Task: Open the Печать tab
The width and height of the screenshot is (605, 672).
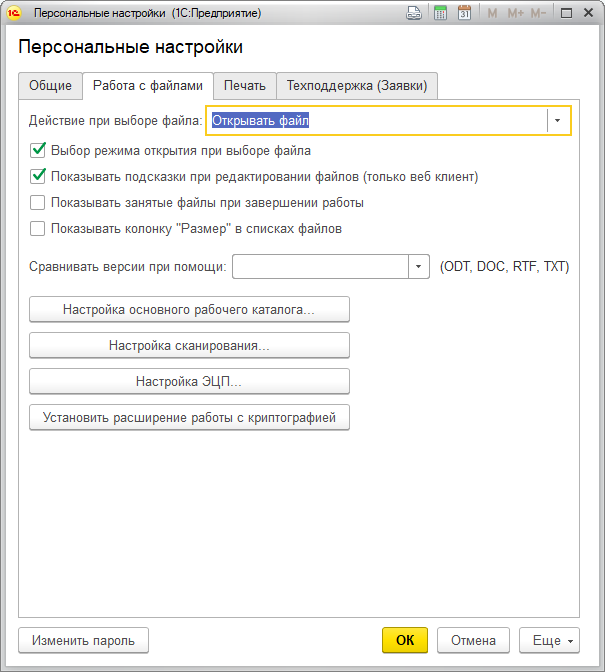Action: [245, 86]
